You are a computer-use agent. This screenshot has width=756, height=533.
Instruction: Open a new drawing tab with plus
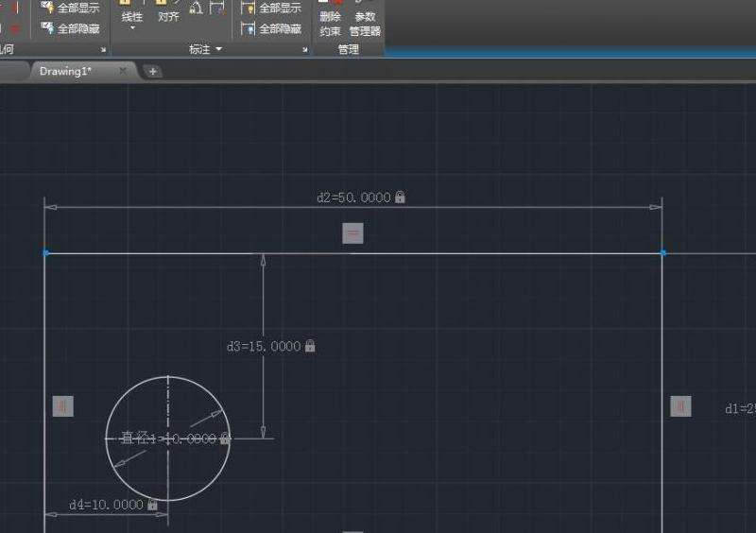pos(153,72)
